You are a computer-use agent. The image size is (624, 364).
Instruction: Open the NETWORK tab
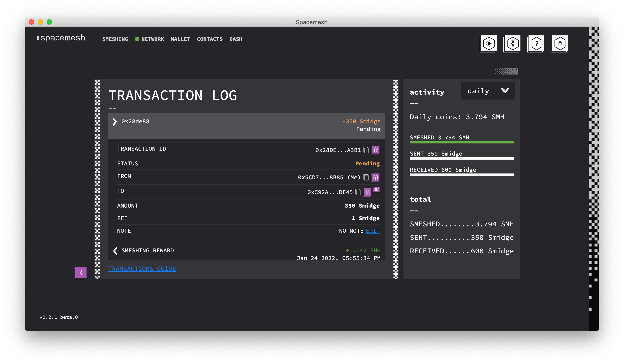[x=153, y=39]
